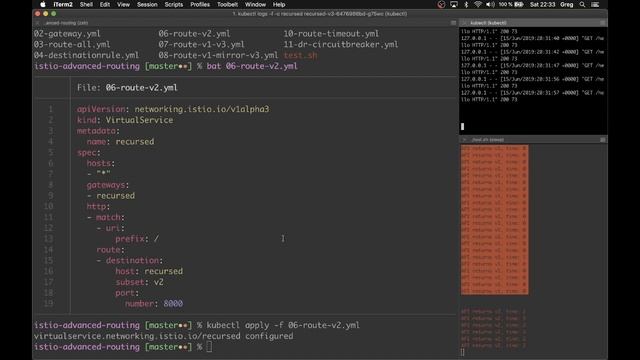The width and height of the screenshot is (640, 360).
Task: Click the round red status icon in menu bar
Action: click(441, 4)
